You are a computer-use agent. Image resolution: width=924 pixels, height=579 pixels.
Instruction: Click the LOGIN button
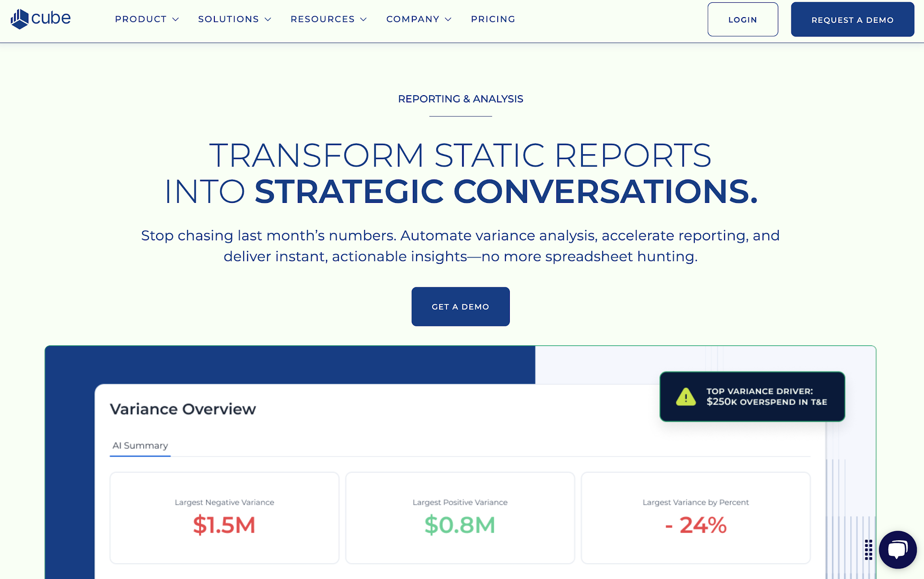(x=743, y=19)
